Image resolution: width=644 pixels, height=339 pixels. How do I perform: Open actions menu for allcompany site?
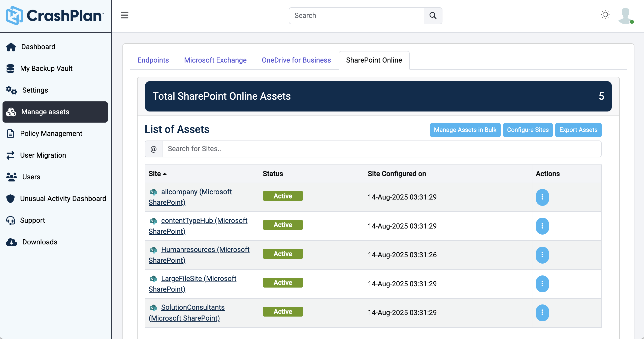pos(542,197)
